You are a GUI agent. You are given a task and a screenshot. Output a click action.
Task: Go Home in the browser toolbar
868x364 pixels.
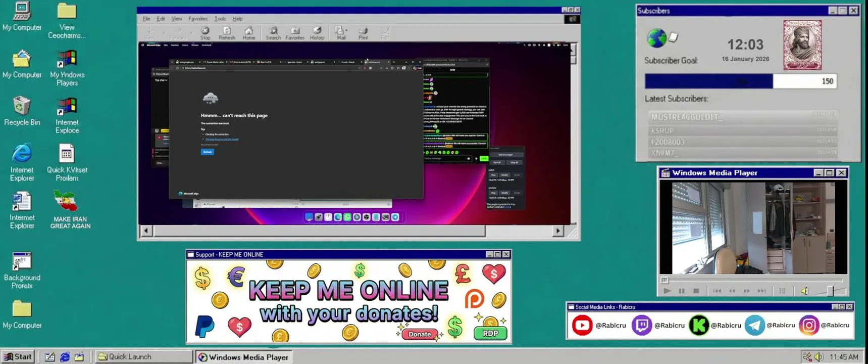[x=249, y=33]
